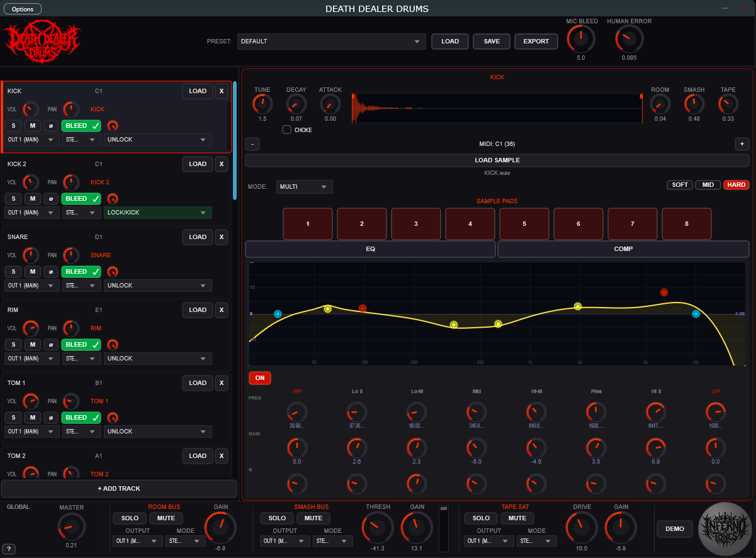The height and width of the screenshot is (558, 756).
Task: Click the LPF frequency knob
Action: tap(715, 412)
